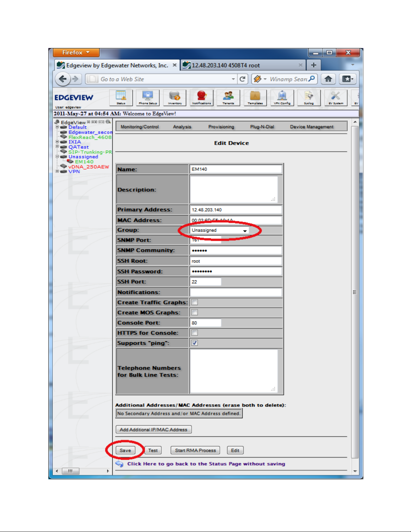Click into the Description text area
411x532 pixels.
[234, 189]
